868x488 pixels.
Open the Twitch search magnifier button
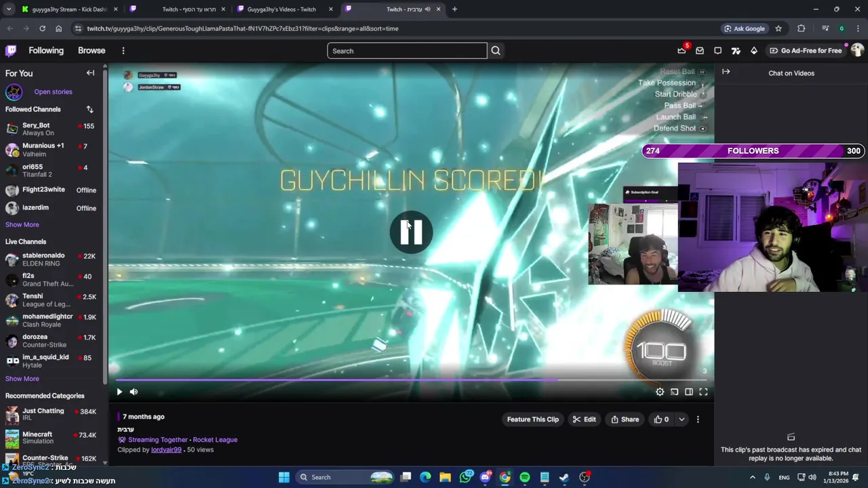click(x=496, y=51)
